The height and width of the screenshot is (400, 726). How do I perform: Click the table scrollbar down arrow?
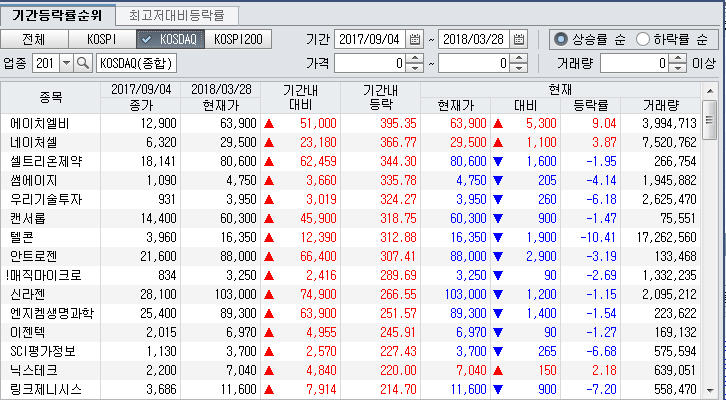(x=710, y=391)
